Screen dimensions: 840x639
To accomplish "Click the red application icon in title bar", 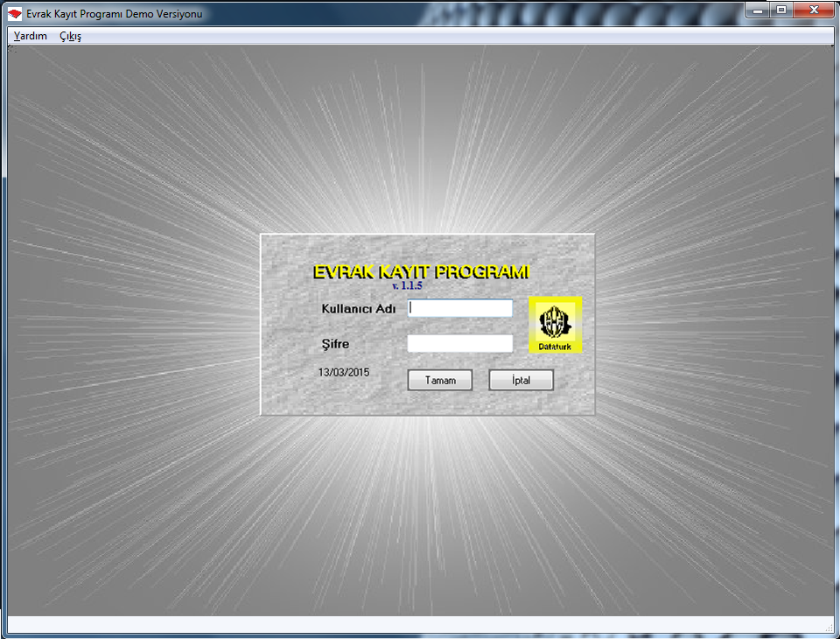I will (15, 13).
